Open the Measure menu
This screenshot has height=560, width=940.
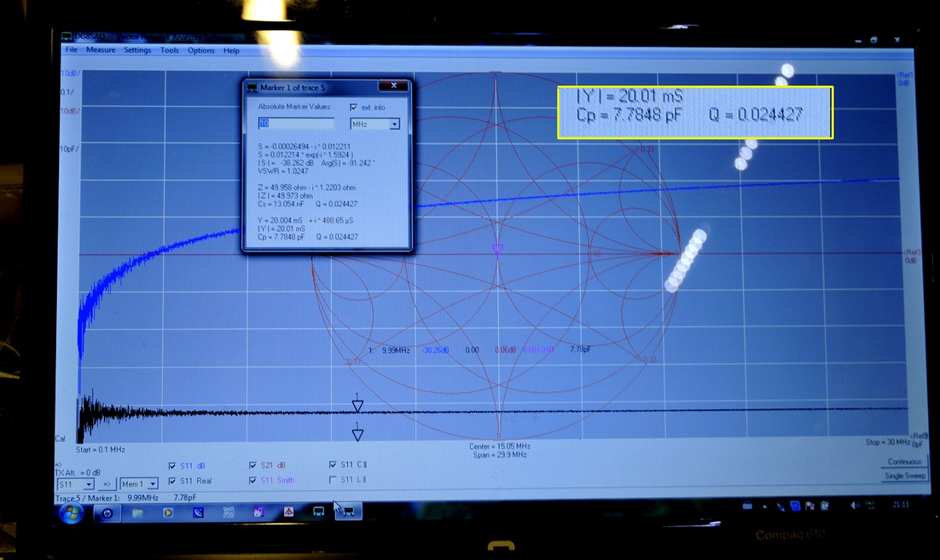click(101, 50)
